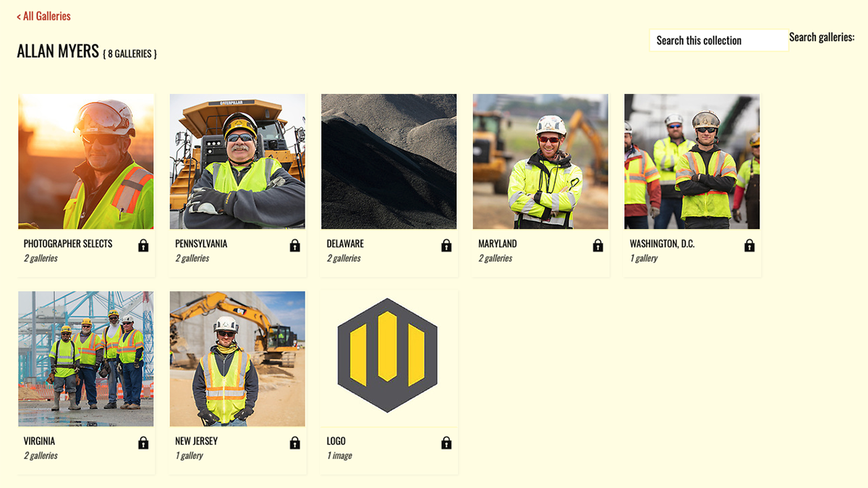Click the Maryland gallery lock icon
Screen dimensions: 868x488
[x=597, y=246]
